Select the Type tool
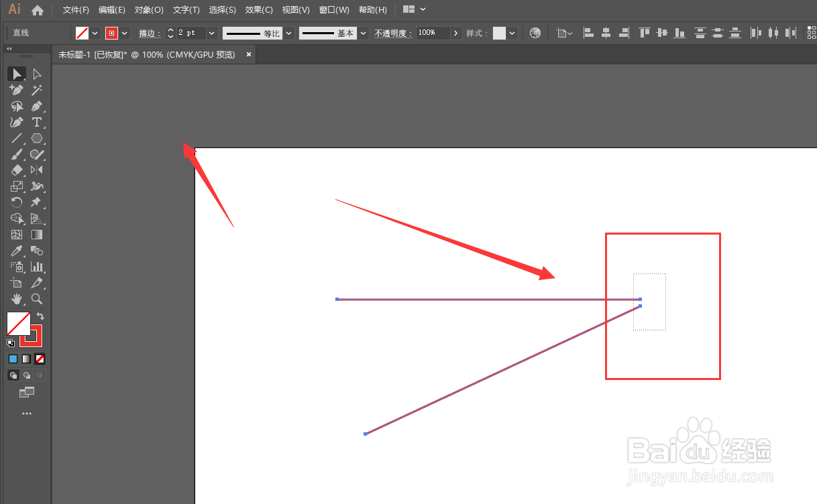Screen dimensions: 817x504 [x=37, y=122]
